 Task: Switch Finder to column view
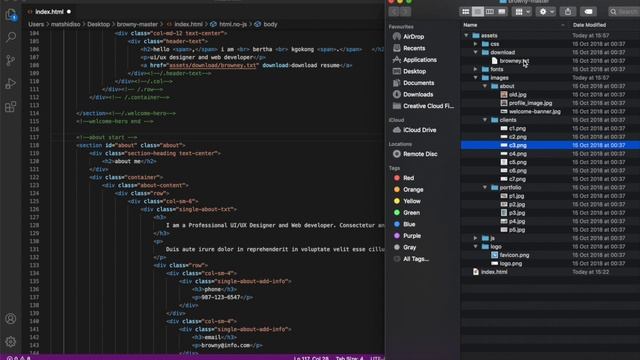(490, 12)
